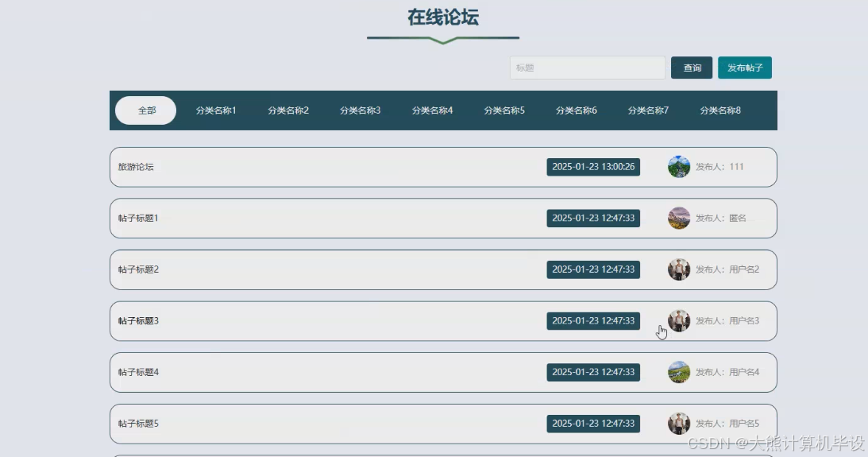Click the avatar of poster 匿名

(x=679, y=219)
